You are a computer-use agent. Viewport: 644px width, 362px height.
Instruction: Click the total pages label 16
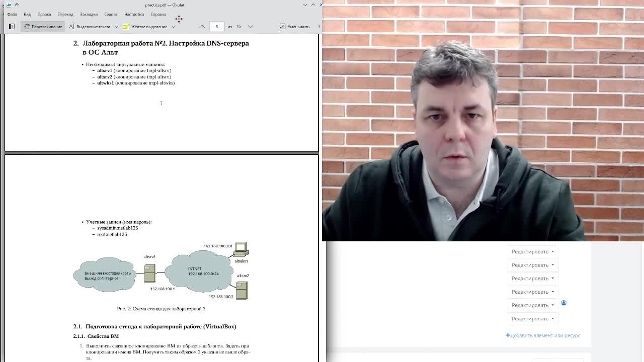pyautogui.click(x=238, y=27)
